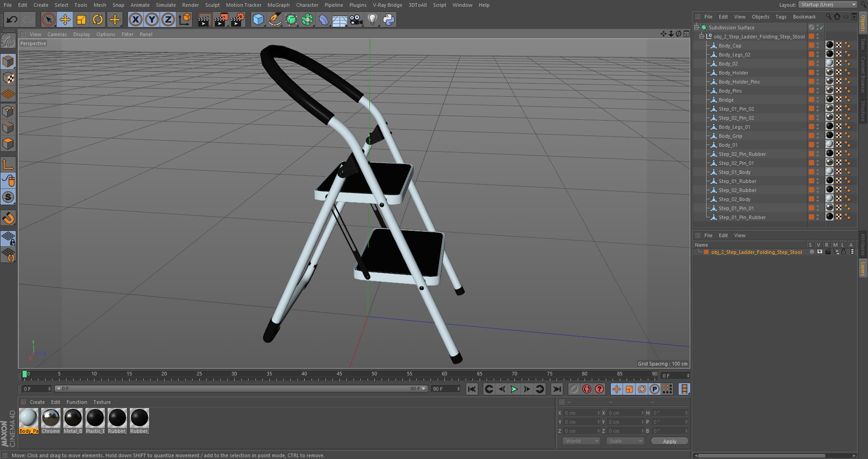Toggle X axis lock
868x459 pixels.
[135, 19]
